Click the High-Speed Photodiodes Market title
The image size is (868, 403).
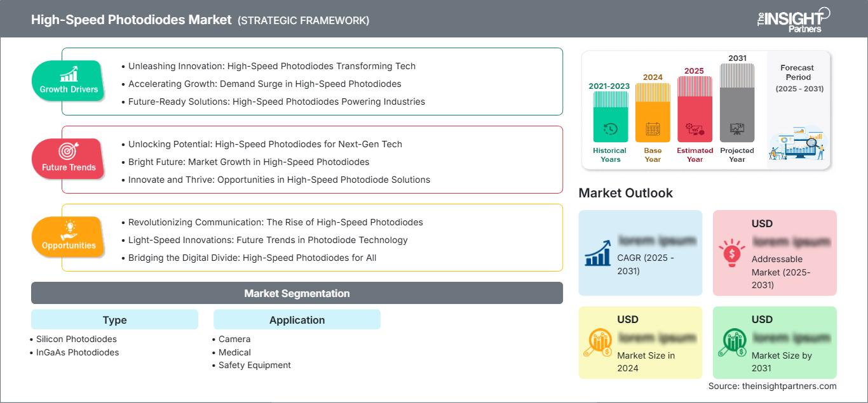(x=131, y=20)
